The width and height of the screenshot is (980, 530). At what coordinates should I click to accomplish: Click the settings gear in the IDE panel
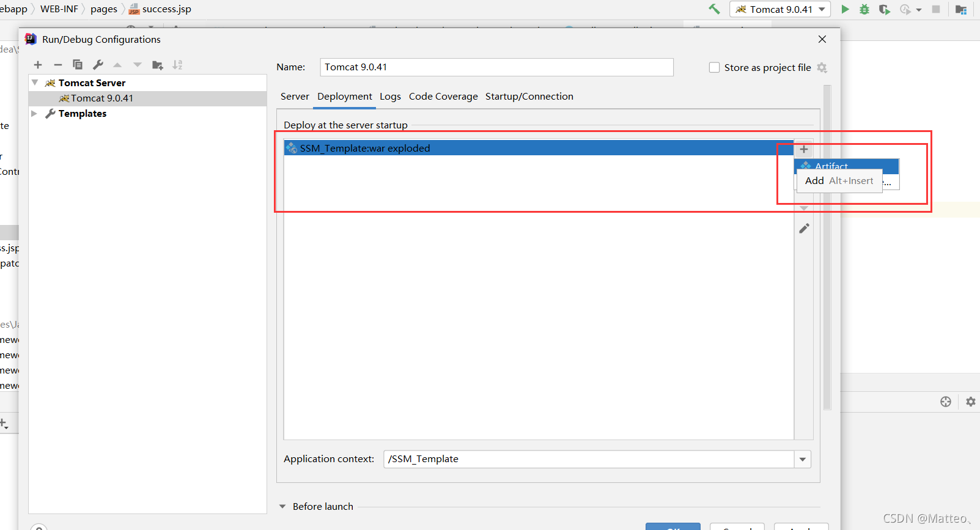coord(971,402)
